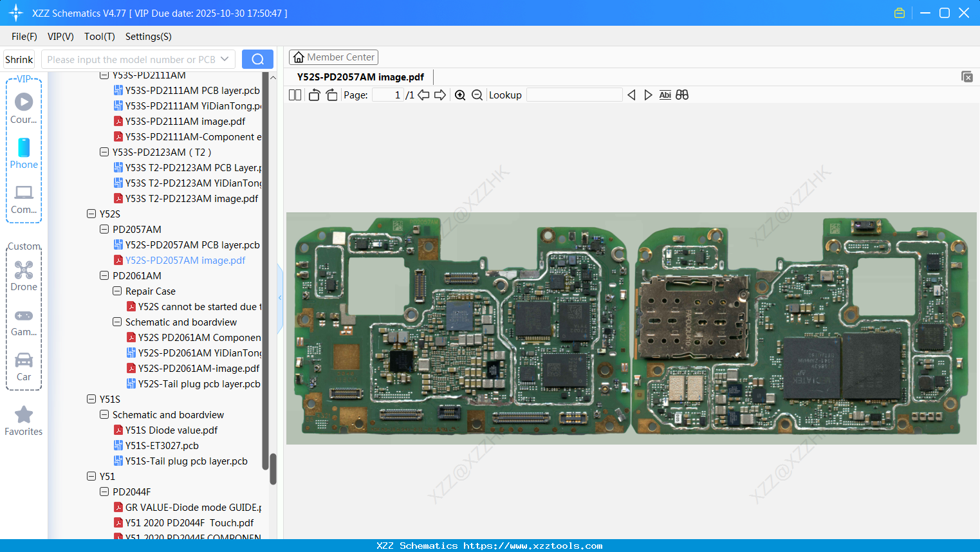Open the Settings(S) menu
Viewport: 980px width, 552px height.
pos(148,37)
